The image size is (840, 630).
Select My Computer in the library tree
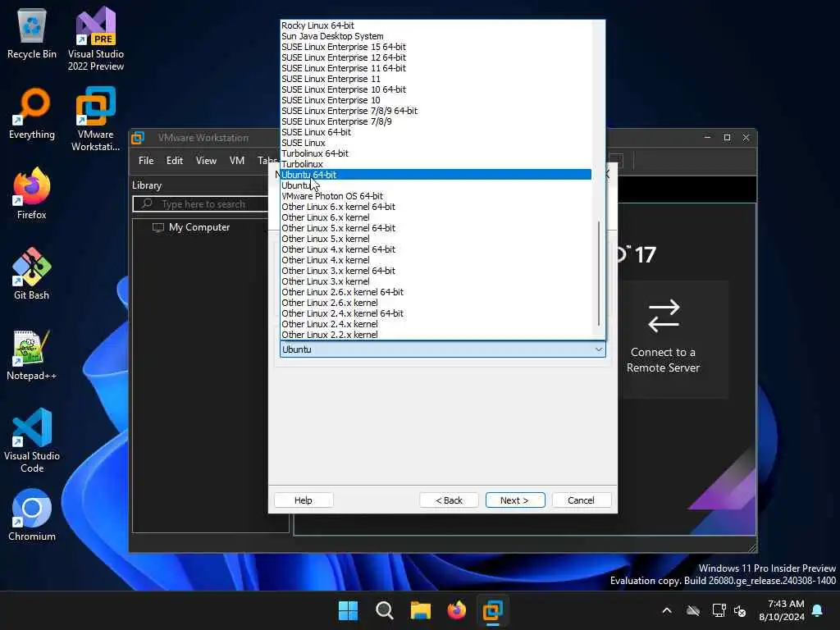click(x=199, y=227)
